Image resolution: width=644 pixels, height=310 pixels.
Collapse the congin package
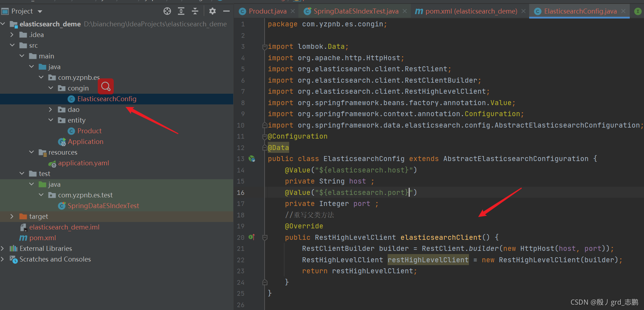[x=51, y=88]
